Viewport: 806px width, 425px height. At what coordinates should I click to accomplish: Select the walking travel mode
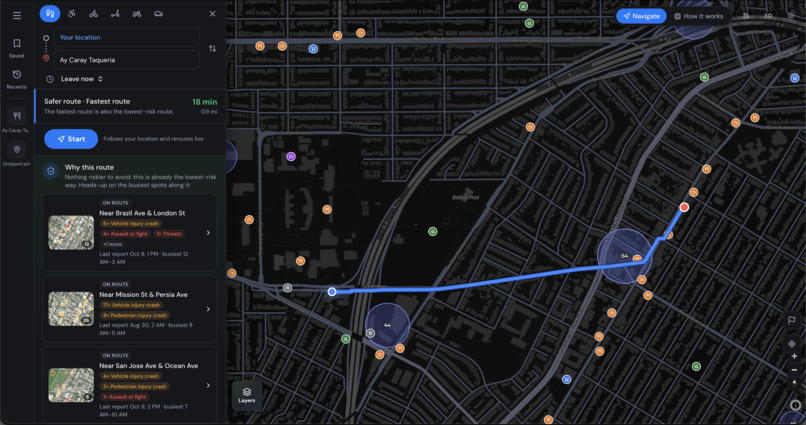pyautogui.click(x=50, y=14)
